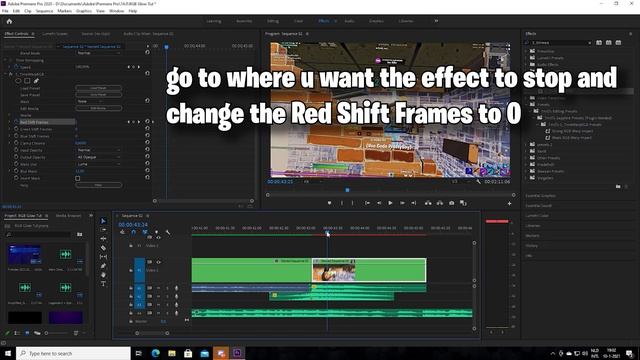Open the Sequence menu

point(44,11)
